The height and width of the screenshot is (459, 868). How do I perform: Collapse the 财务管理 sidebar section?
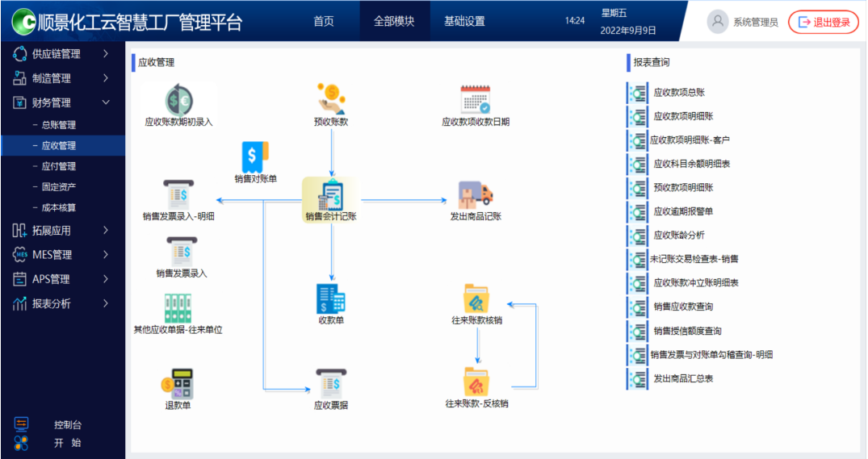(x=62, y=102)
